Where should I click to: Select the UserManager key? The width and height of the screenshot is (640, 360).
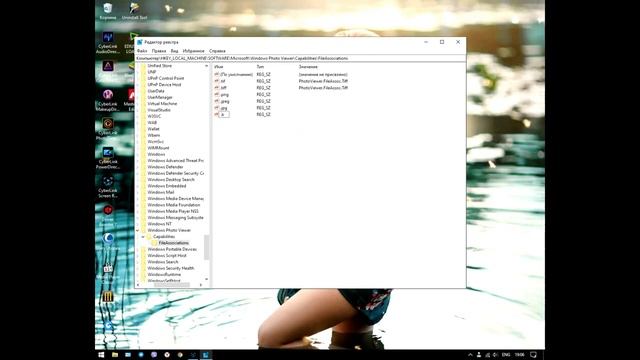point(160,98)
